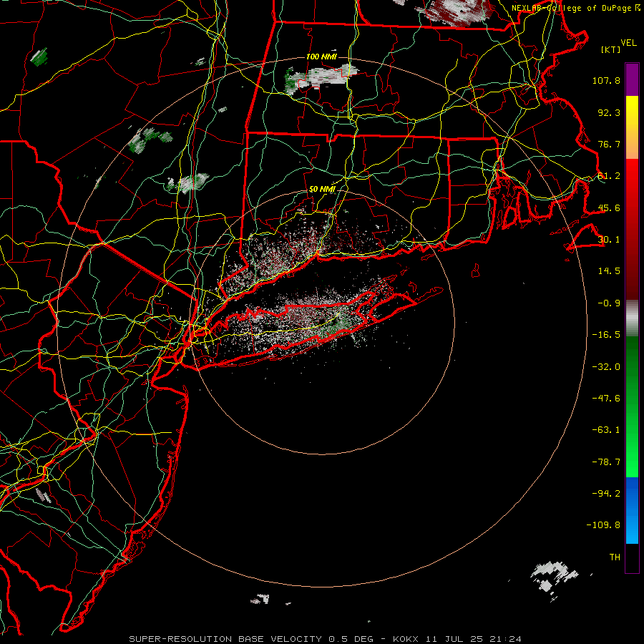Click the gray echo patch below the 100 NMI label
Viewport: 644px width, 644px height.
[321, 78]
